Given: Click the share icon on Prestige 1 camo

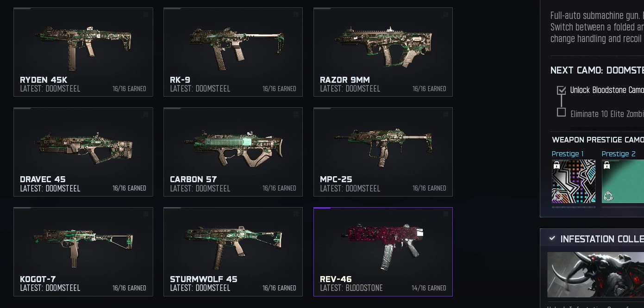Looking at the screenshot, I should [558, 197].
